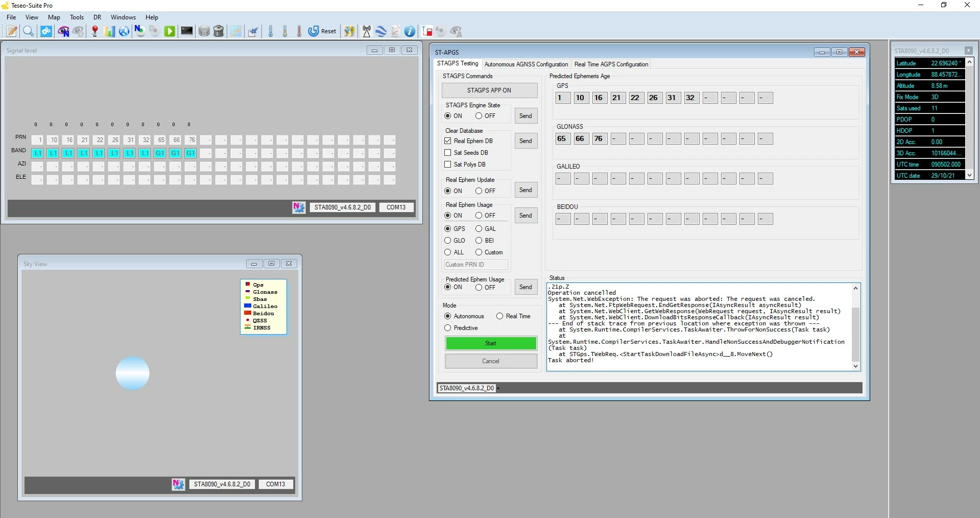This screenshot has height=518, width=980.
Task: Click the globe icon in toolbar
Action: pyautogui.click(x=124, y=31)
